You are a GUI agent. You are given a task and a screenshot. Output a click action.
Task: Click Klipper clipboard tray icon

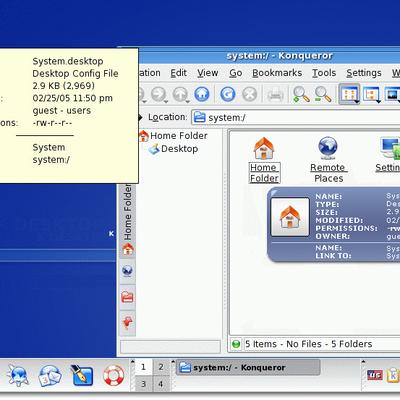pos(393,375)
